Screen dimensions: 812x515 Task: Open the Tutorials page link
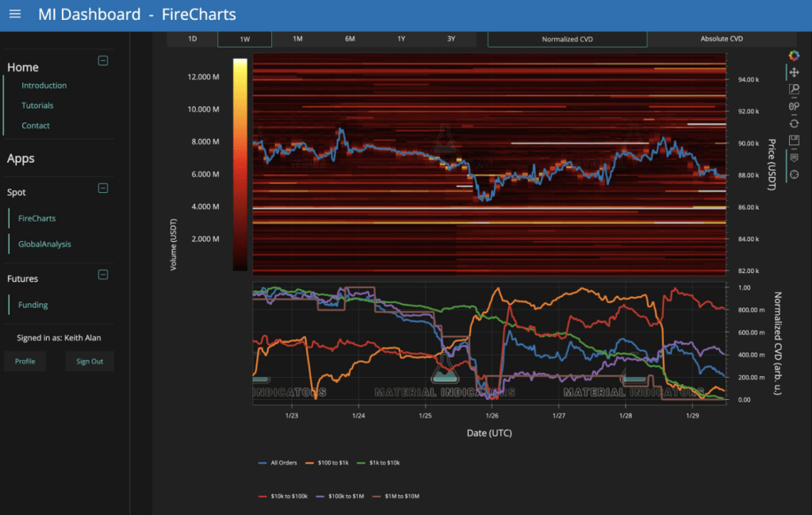pos(37,105)
